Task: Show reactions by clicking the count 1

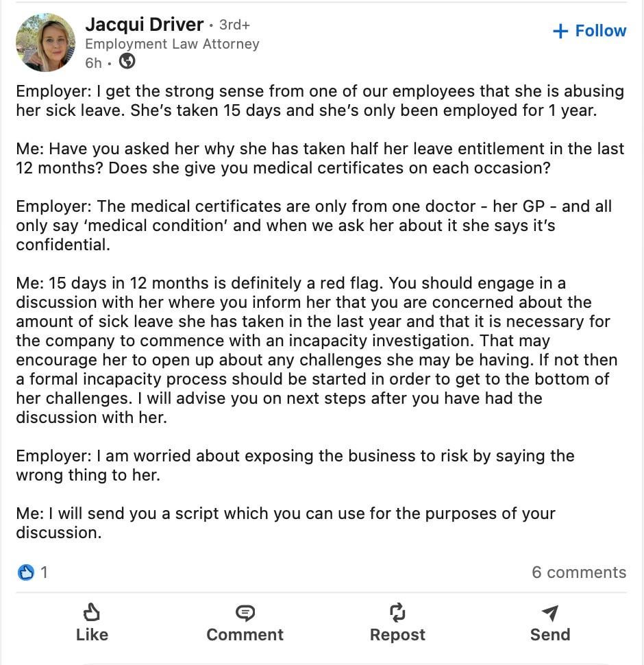Action: point(45,572)
